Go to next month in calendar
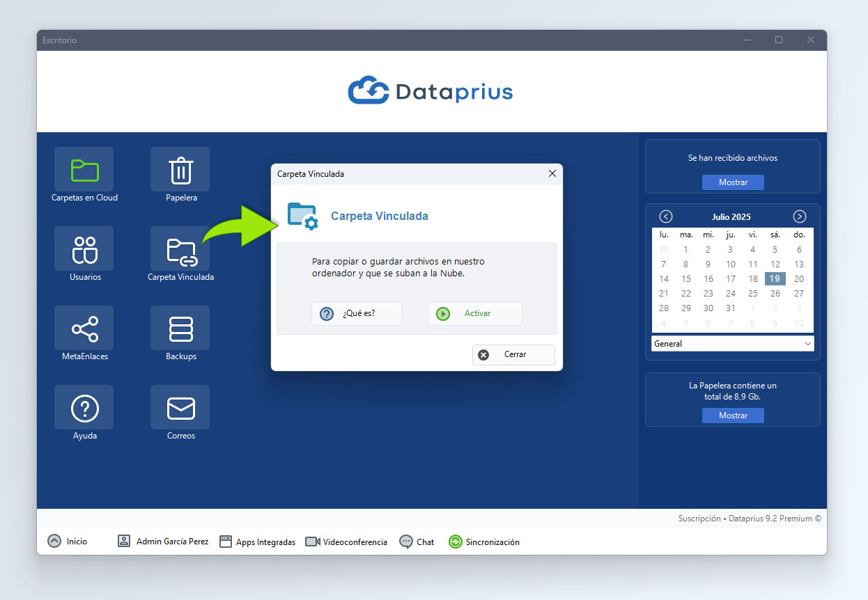The image size is (868, 600). [x=800, y=216]
